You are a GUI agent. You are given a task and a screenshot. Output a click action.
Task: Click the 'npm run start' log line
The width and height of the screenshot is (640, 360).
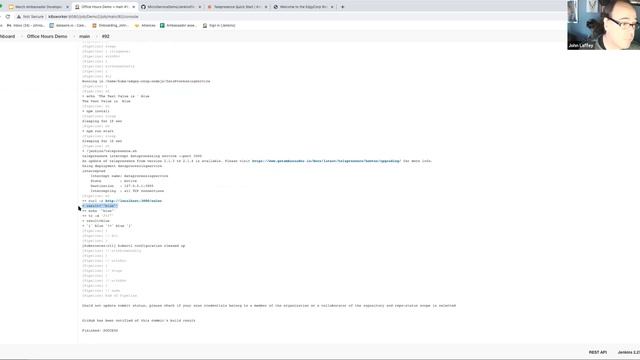(98, 131)
